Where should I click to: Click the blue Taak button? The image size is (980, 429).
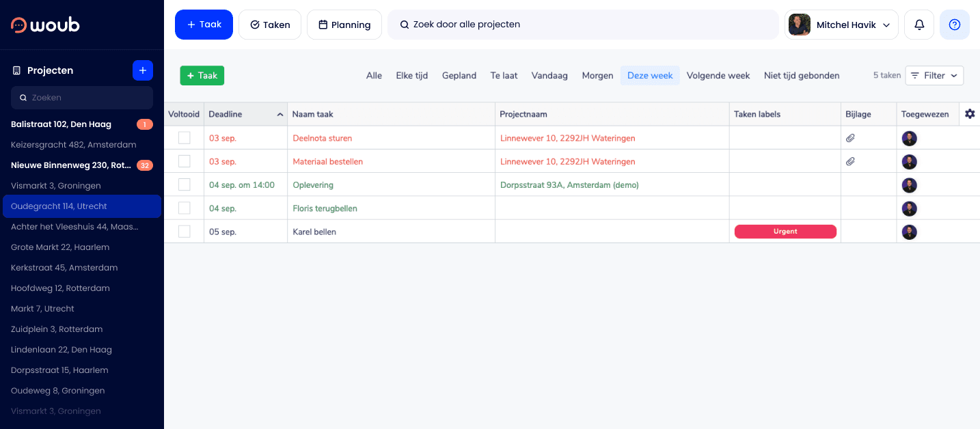coord(204,25)
